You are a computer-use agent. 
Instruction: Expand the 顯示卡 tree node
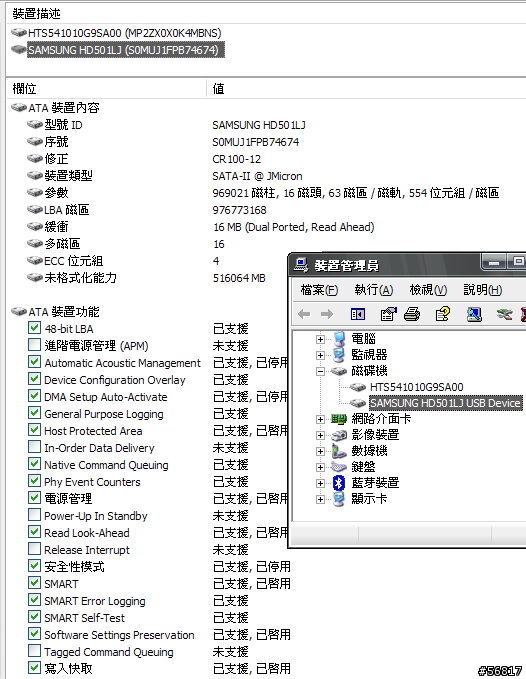tap(320, 499)
